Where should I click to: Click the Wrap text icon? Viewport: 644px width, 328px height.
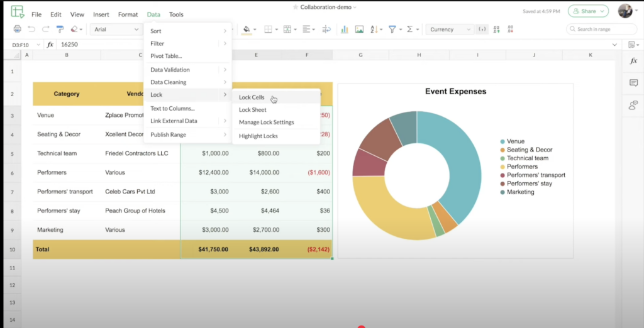326,29
